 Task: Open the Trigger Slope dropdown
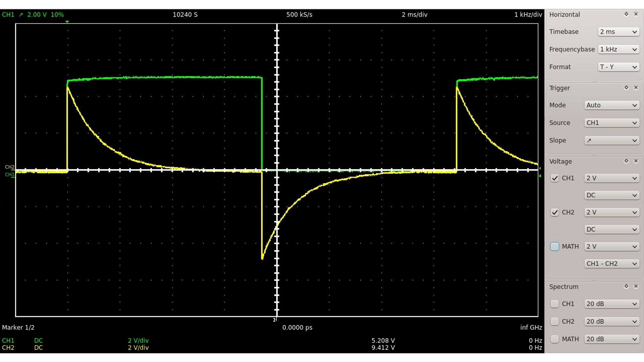(611, 140)
